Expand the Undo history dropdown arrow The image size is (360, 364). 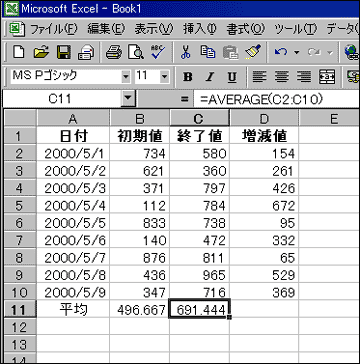point(296,53)
